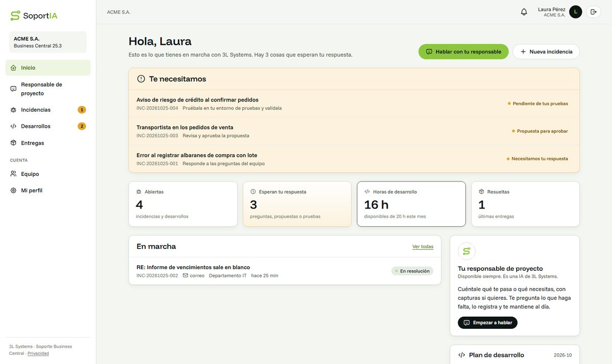Click Responsable de proyecto chat icon
This screenshot has height=364, width=612.
(x=13, y=89)
